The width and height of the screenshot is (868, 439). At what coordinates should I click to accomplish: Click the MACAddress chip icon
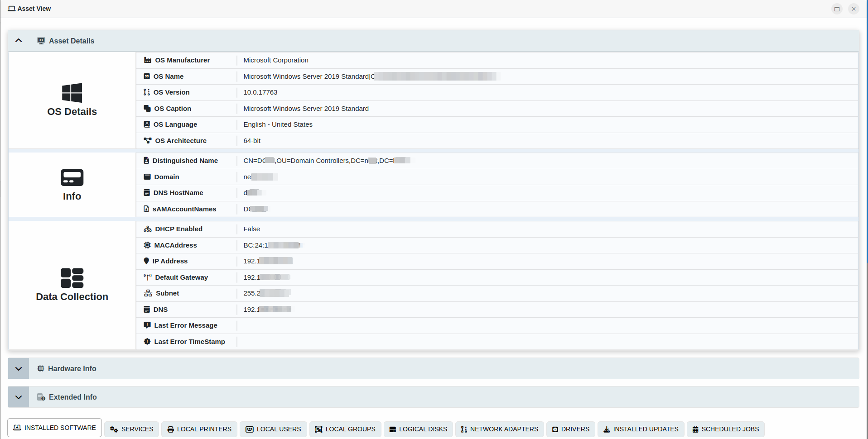[x=147, y=245]
